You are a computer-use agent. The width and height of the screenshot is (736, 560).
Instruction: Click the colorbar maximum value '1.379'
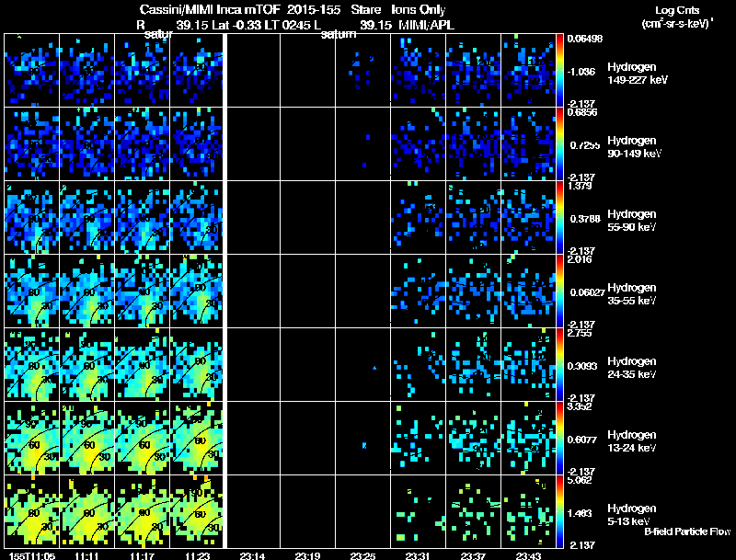click(x=580, y=186)
